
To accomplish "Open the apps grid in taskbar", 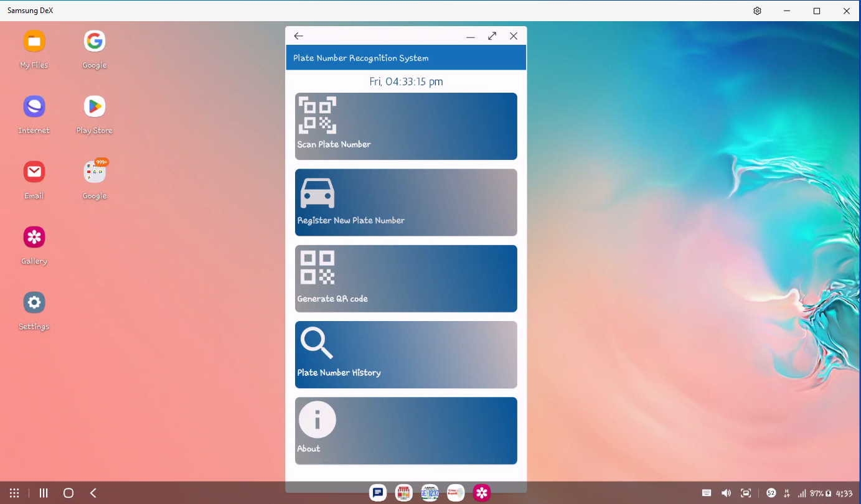I will click(14, 493).
